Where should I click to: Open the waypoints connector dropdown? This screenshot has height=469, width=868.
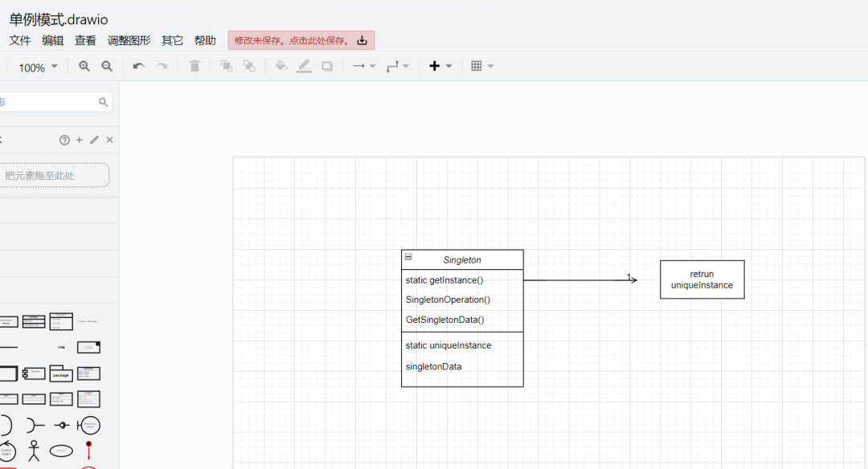click(398, 67)
